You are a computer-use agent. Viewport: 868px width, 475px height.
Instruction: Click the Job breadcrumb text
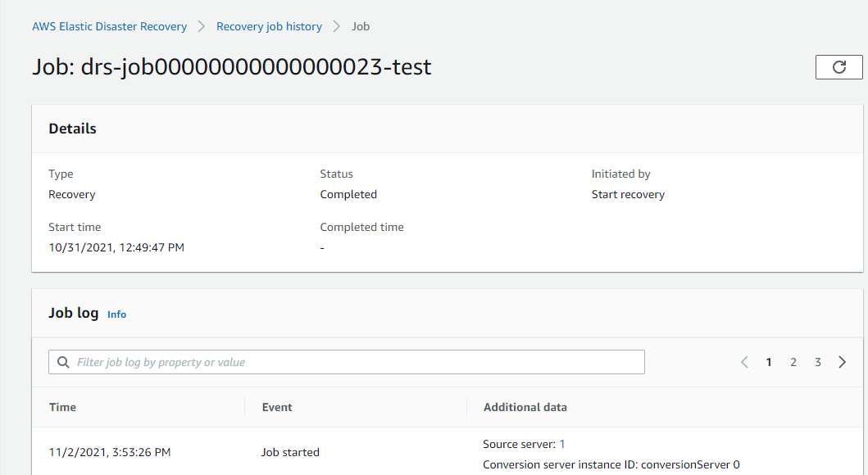click(361, 26)
